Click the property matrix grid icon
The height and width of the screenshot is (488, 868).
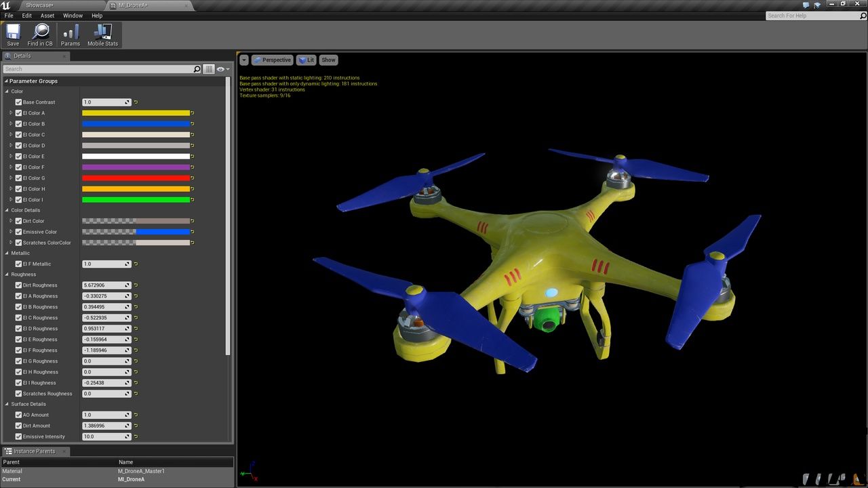click(209, 69)
